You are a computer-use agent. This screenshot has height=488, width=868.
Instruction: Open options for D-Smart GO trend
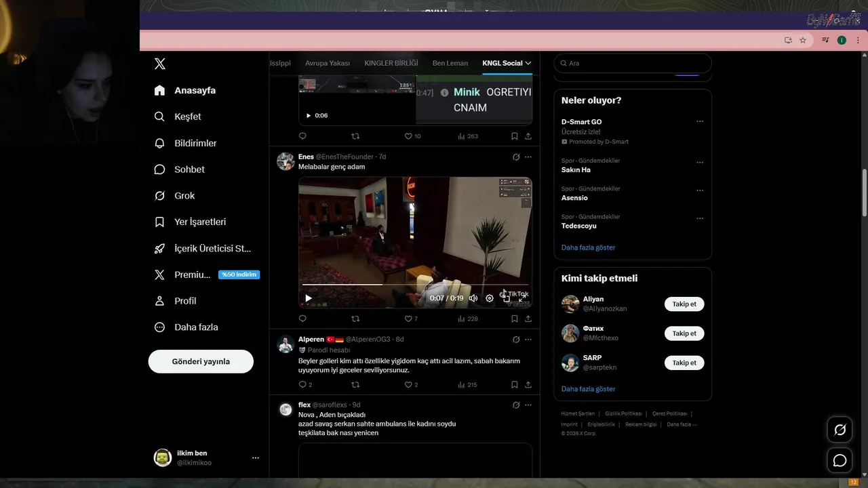click(x=700, y=122)
